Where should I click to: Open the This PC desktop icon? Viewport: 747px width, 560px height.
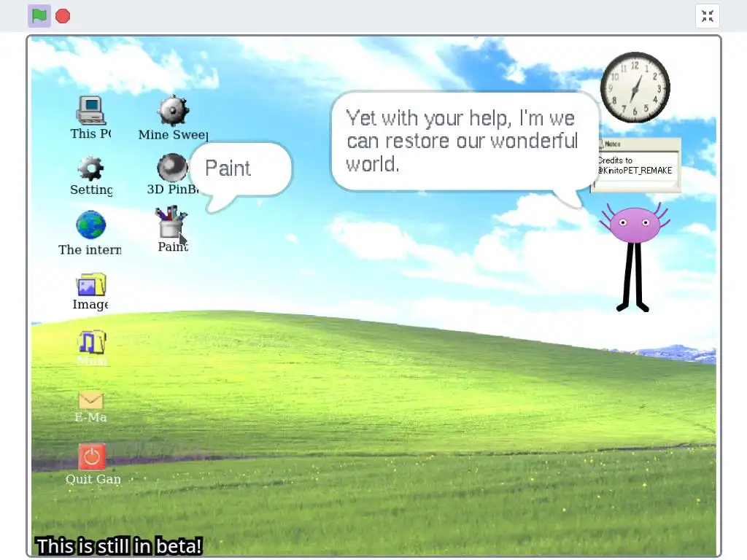pyautogui.click(x=90, y=110)
